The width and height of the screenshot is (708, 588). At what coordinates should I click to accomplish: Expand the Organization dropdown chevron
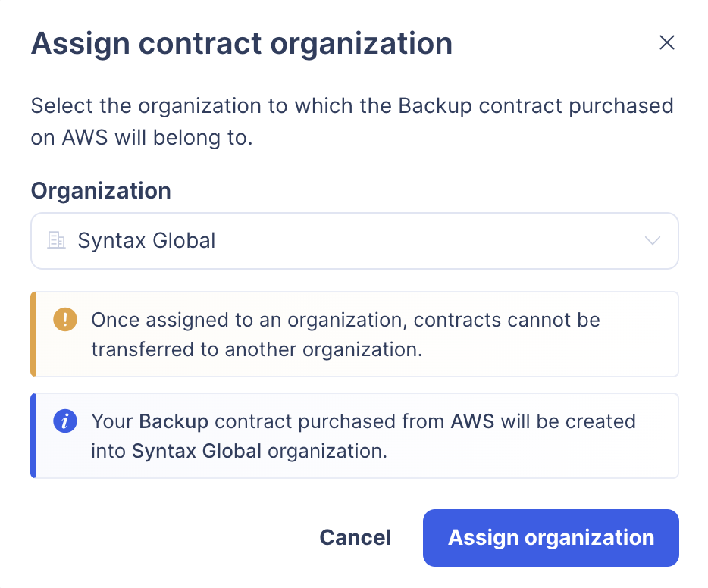652,241
